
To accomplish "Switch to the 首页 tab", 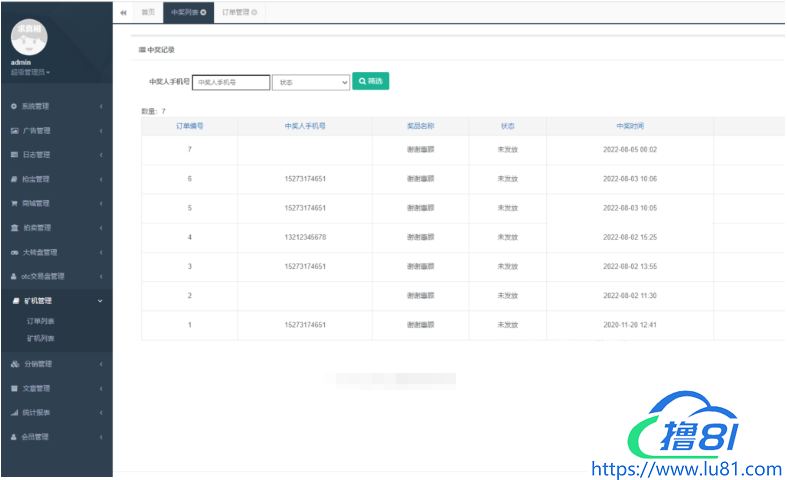I will click(x=148, y=12).
